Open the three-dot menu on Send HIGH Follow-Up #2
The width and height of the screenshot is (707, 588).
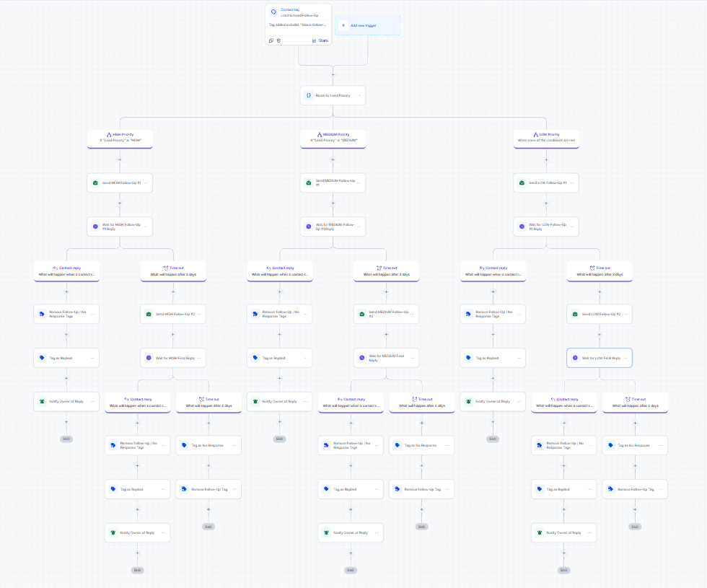click(199, 314)
